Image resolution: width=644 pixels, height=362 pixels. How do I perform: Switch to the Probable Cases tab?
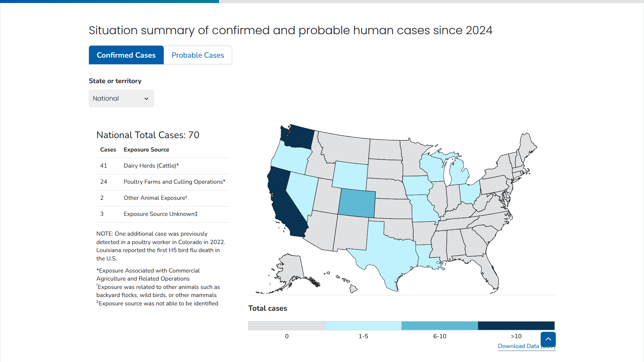point(198,55)
